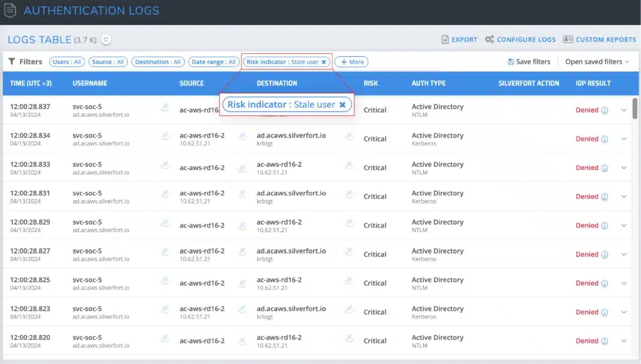Open Configure Logs settings
Screen dimensions: 641x364
pos(520,39)
